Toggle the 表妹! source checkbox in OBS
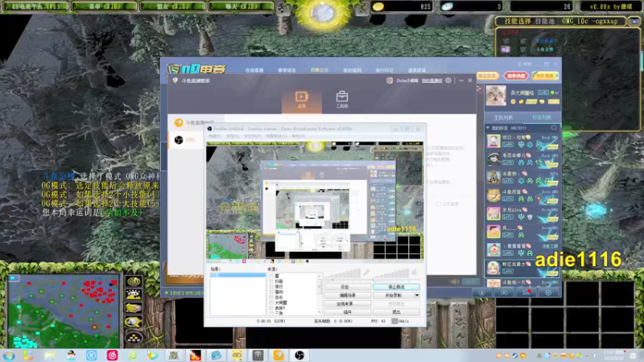The height and width of the screenshot is (362, 644). pyautogui.click(x=271, y=308)
